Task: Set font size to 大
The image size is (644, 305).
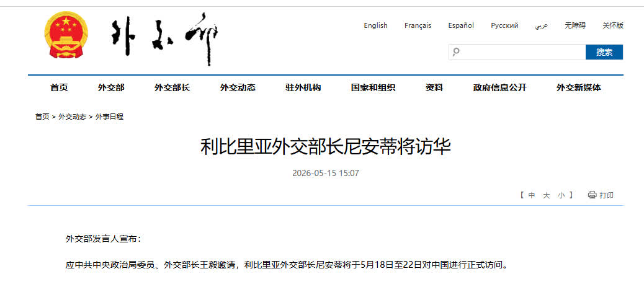Action: 546,195
